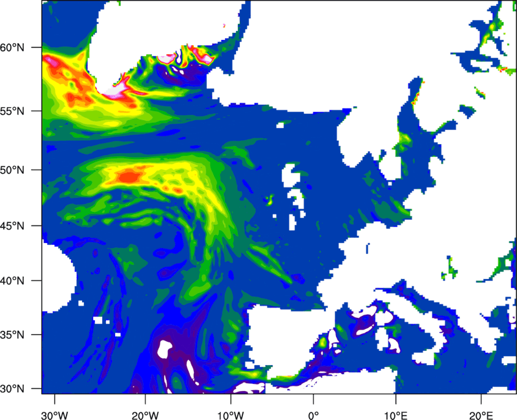This screenshot has width=517, height=420.
Task: Click the 10°E longitude label
Action: pyautogui.click(x=396, y=415)
